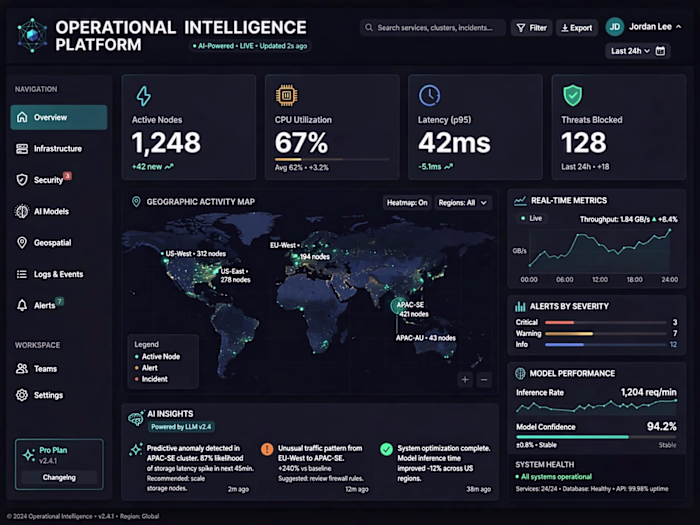The image size is (700, 525).
Task: Open the Security navigation item
Action: [59, 180]
